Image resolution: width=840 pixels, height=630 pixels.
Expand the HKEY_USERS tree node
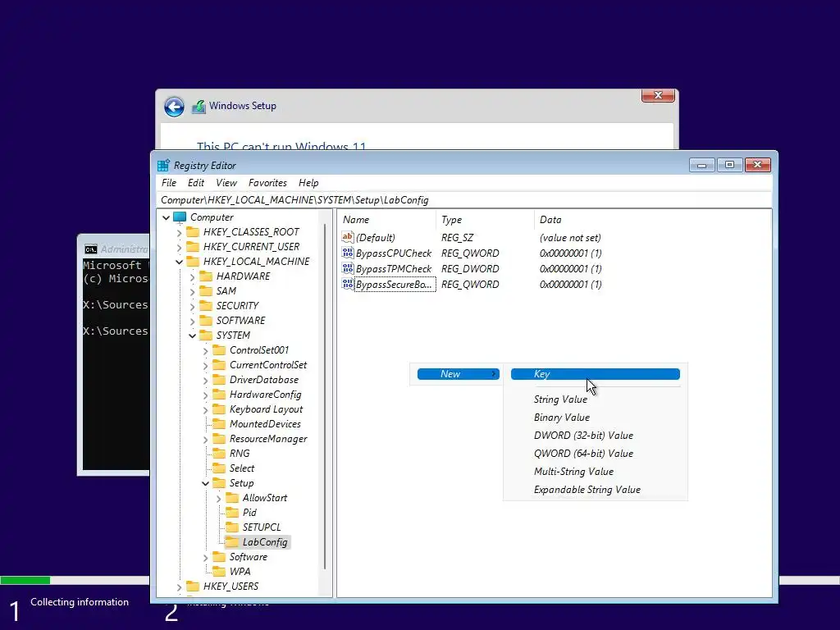point(180,587)
